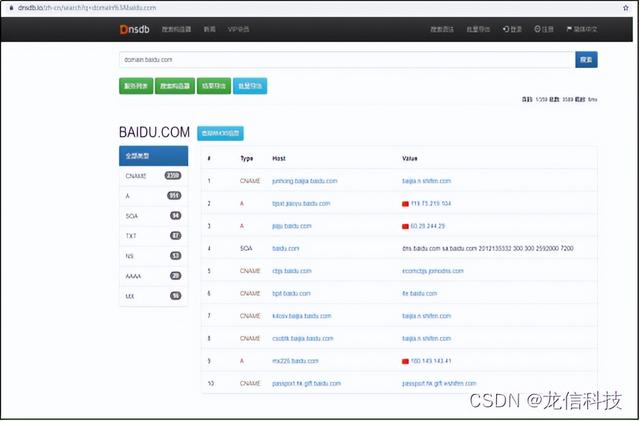Open host passport.hk.gift.baidu.com link
Viewport: 640px width, 421px height.
click(306, 383)
